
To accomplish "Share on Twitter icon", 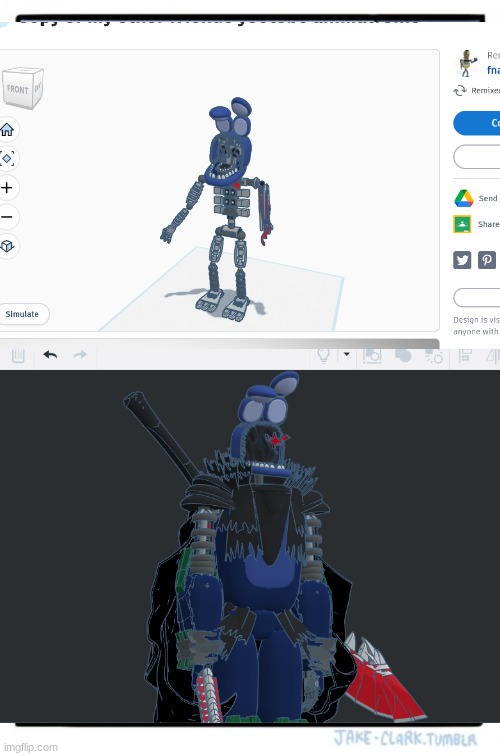I will [462, 260].
